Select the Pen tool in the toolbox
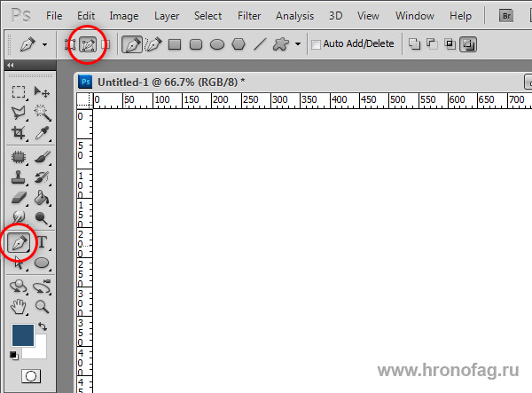 click(19, 242)
